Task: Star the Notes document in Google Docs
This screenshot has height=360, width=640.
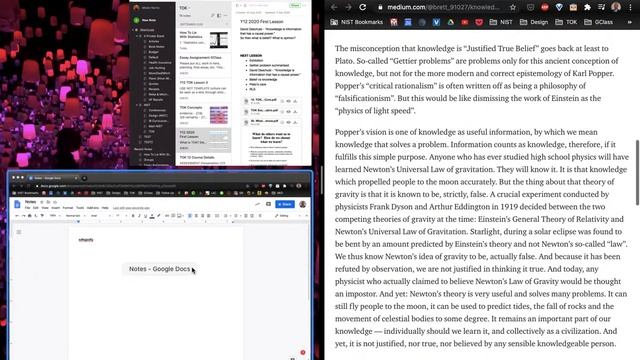Action: pos(42,202)
